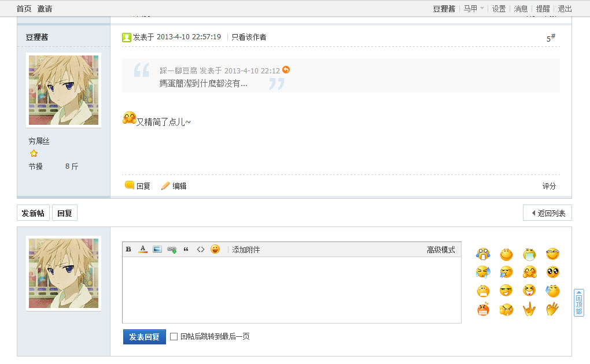Insert the blue-puff blowing emoji
Screen dimensions: 590x364
coord(507,272)
